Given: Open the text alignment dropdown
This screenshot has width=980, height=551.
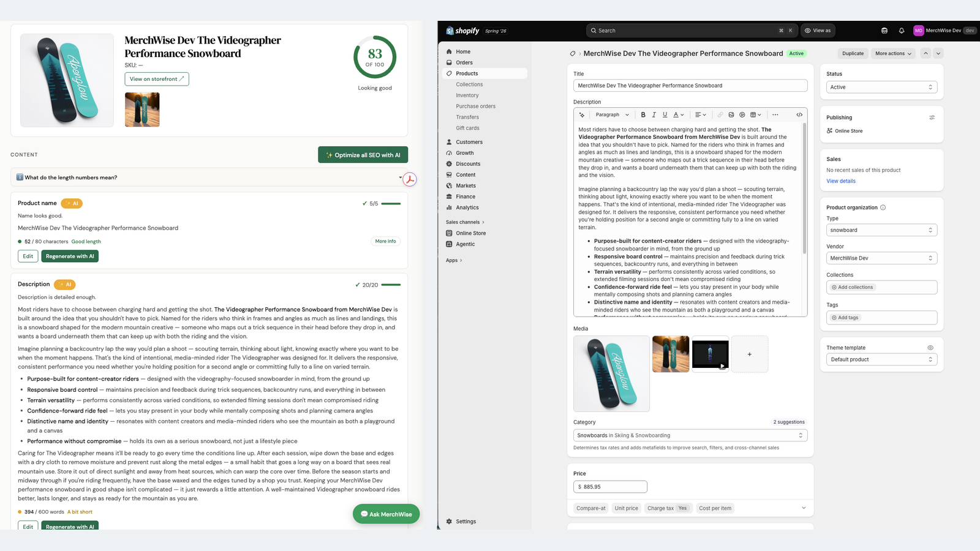Looking at the screenshot, I should (701, 115).
